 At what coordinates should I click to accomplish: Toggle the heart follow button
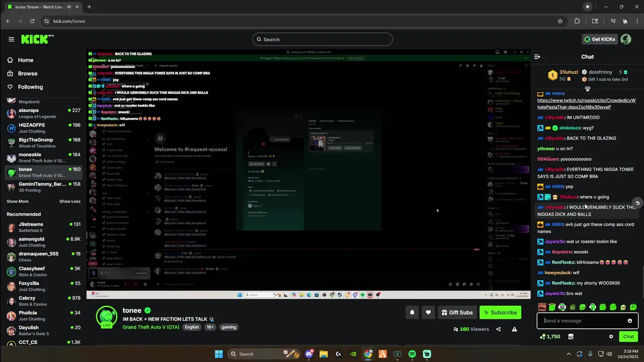(x=428, y=312)
